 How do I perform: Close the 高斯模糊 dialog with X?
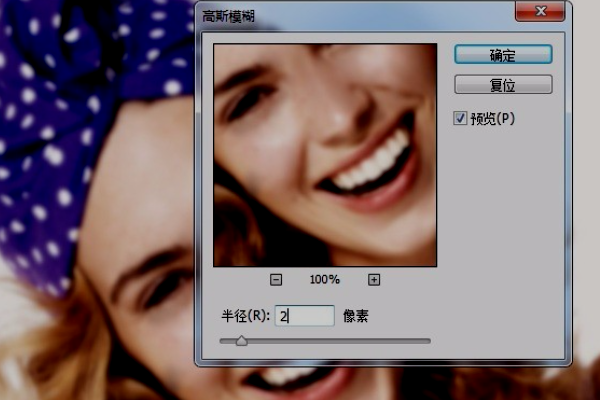[540, 11]
